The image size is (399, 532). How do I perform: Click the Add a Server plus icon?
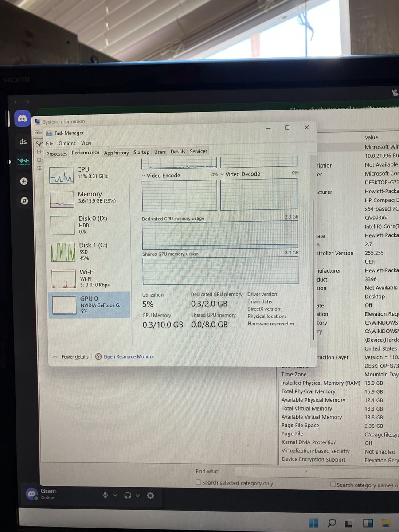24,181
